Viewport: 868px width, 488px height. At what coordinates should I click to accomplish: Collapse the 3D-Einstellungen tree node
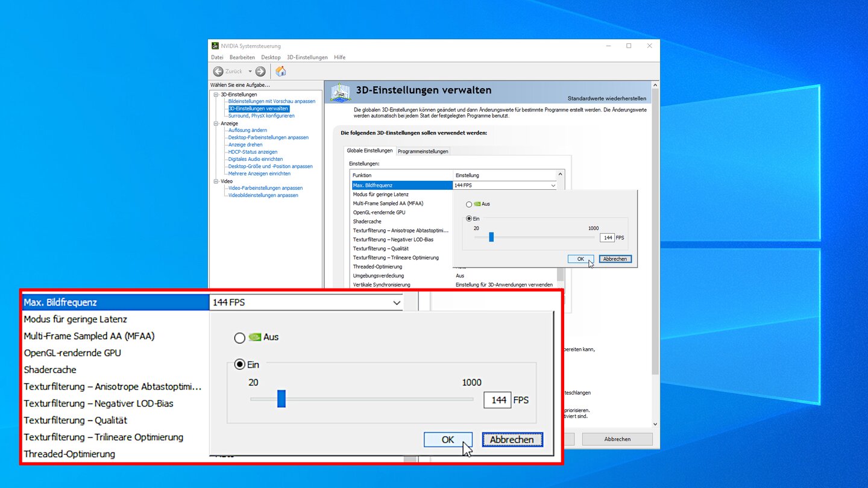216,95
